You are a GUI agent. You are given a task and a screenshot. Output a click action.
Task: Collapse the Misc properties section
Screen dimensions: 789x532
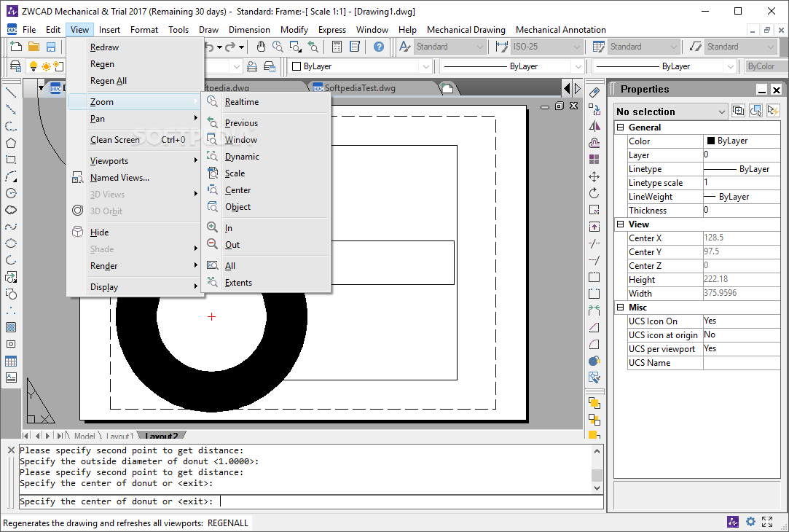(x=621, y=307)
